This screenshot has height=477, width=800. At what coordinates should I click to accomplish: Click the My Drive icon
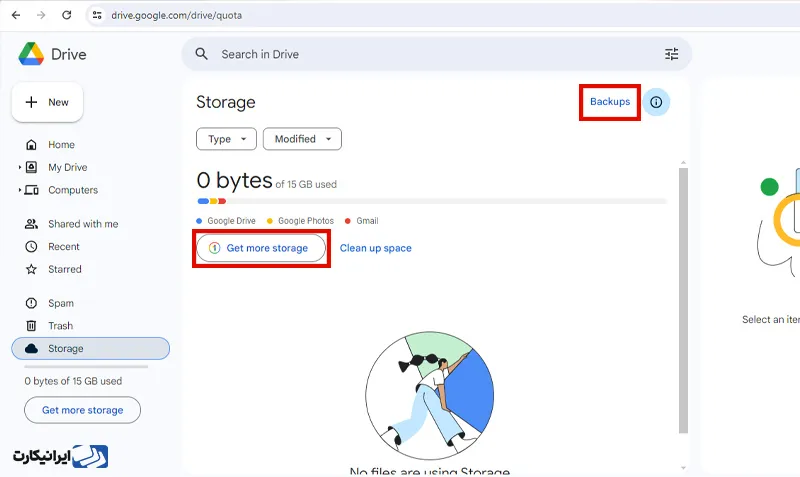[x=31, y=167]
